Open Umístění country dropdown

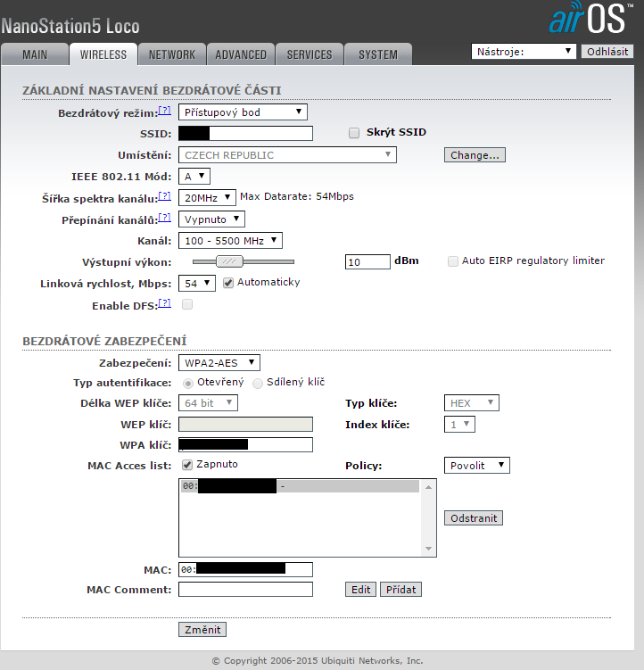287,155
